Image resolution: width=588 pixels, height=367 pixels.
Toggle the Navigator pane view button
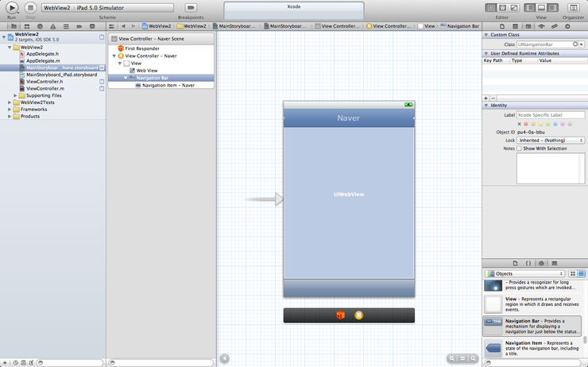click(529, 7)
